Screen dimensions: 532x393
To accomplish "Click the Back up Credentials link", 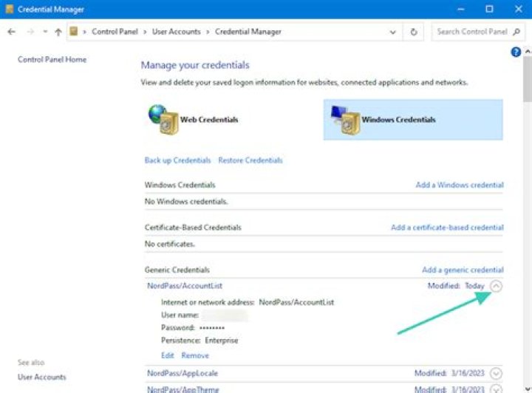I will click(x=177, y=160).
